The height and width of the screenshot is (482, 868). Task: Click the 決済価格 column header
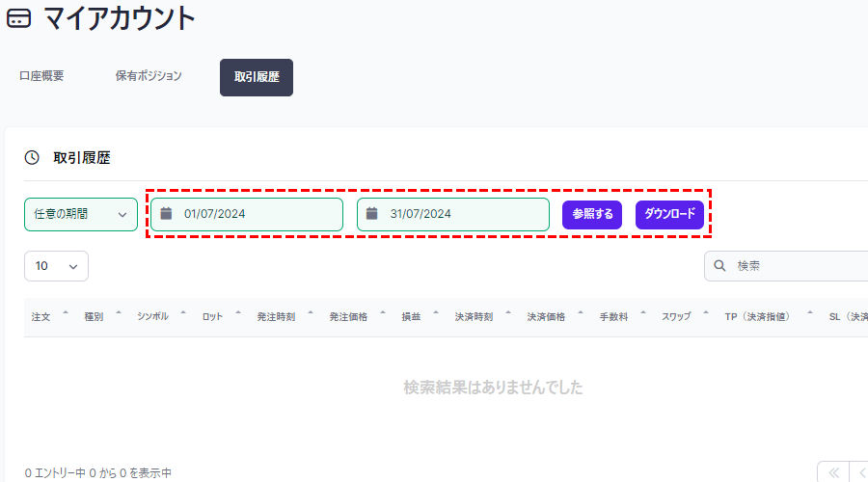click(546, 317)
